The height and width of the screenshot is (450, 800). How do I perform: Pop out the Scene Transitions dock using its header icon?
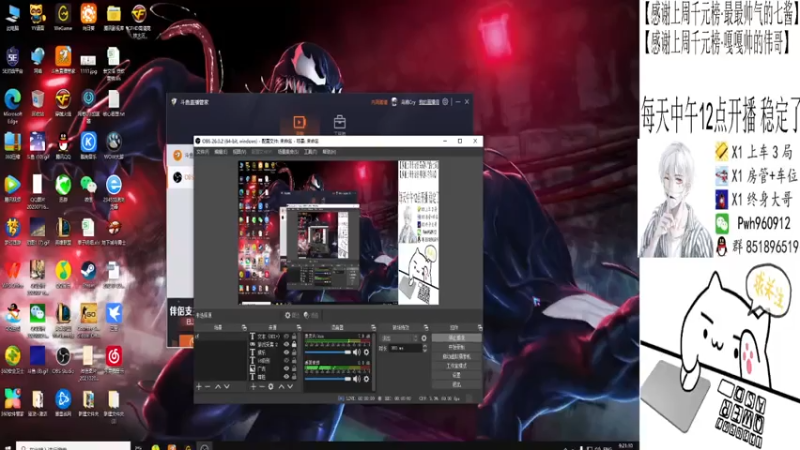(426, 328)
